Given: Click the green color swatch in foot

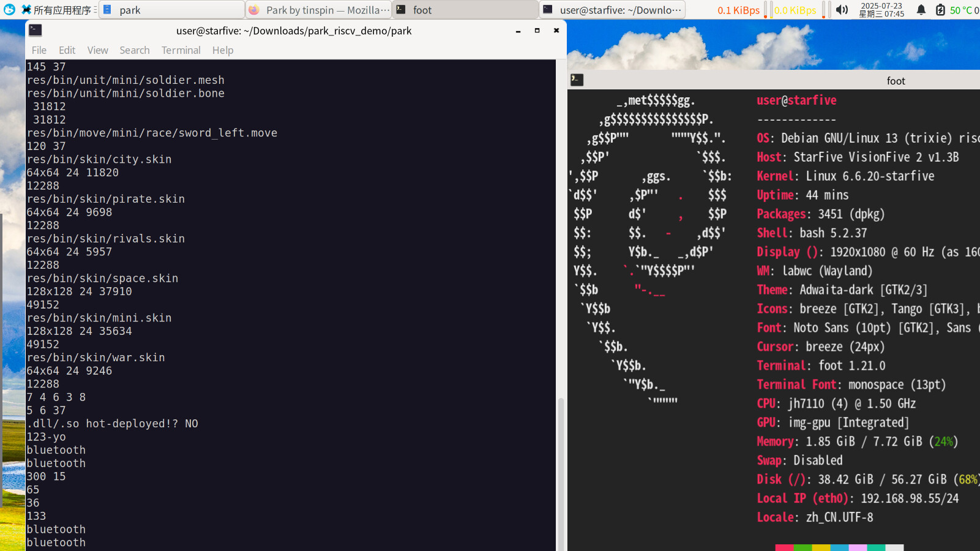Looking at the screenshot, I should [x=802, y=548].
